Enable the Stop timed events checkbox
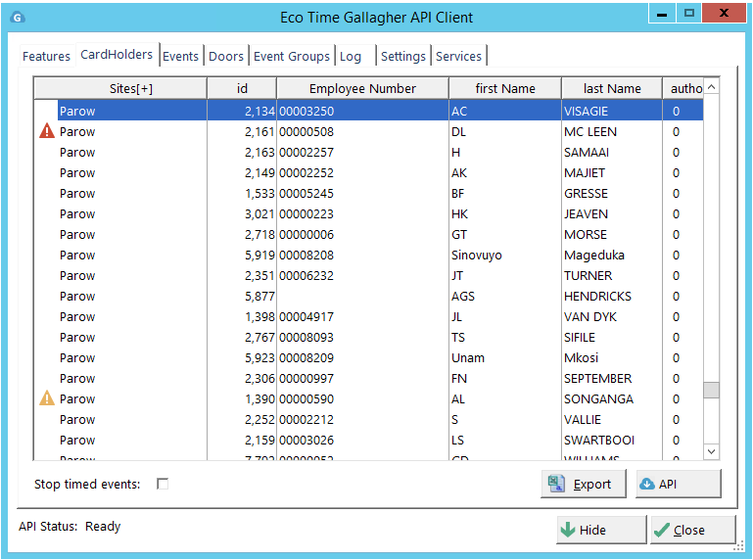 (163, 484)
